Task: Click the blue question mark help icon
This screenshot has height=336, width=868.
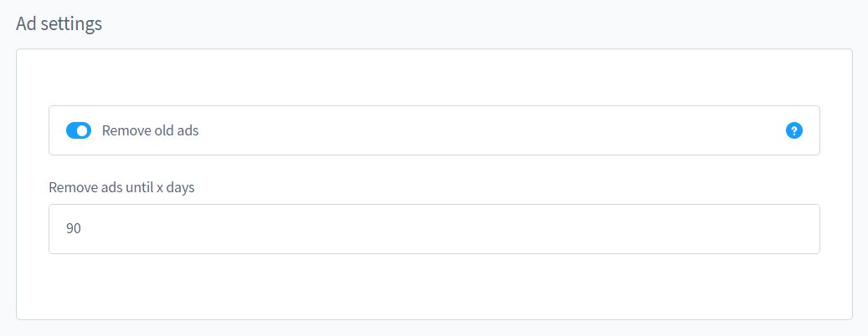Action: pyautogui.click(x=794, y=130)
